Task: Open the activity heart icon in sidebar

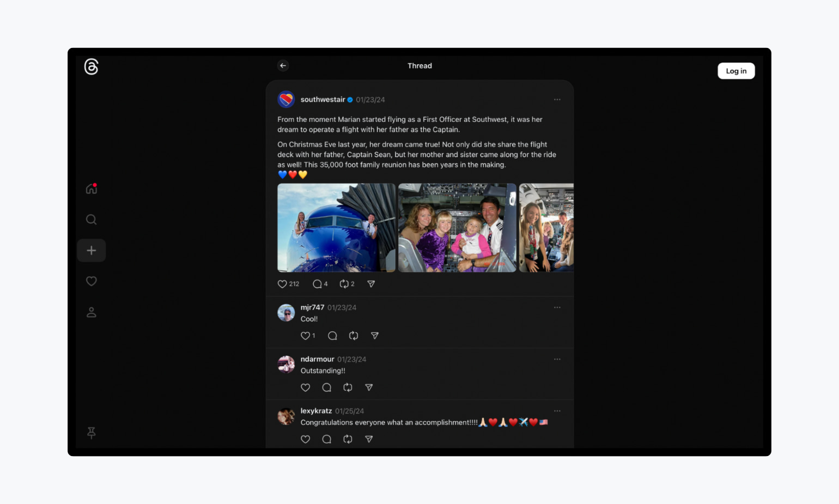Action: (x=91, y=281)
